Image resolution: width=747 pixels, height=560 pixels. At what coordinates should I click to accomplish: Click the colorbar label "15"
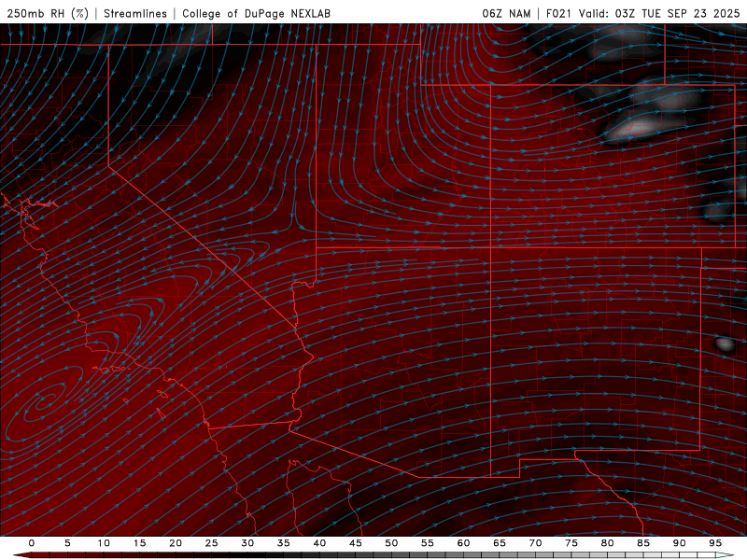click(139, 543)
